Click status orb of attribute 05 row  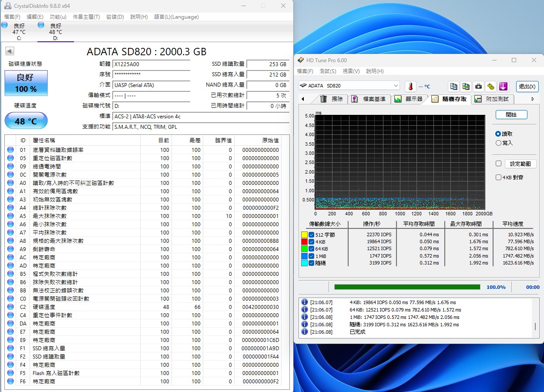[x=10, y=158]
